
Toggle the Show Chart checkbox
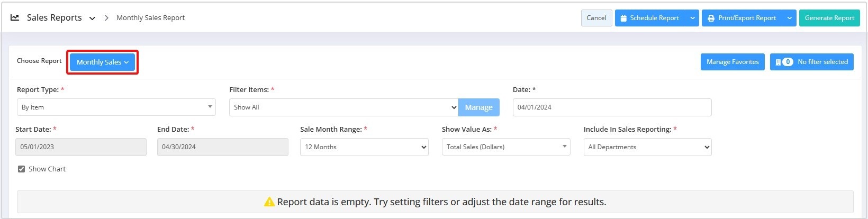(22, 169)
